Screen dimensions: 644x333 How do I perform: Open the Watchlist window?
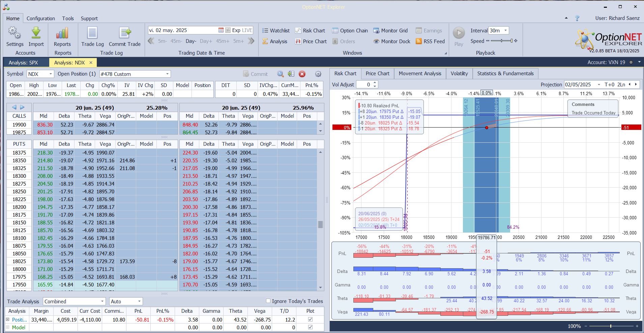click(x=276, y=30)
